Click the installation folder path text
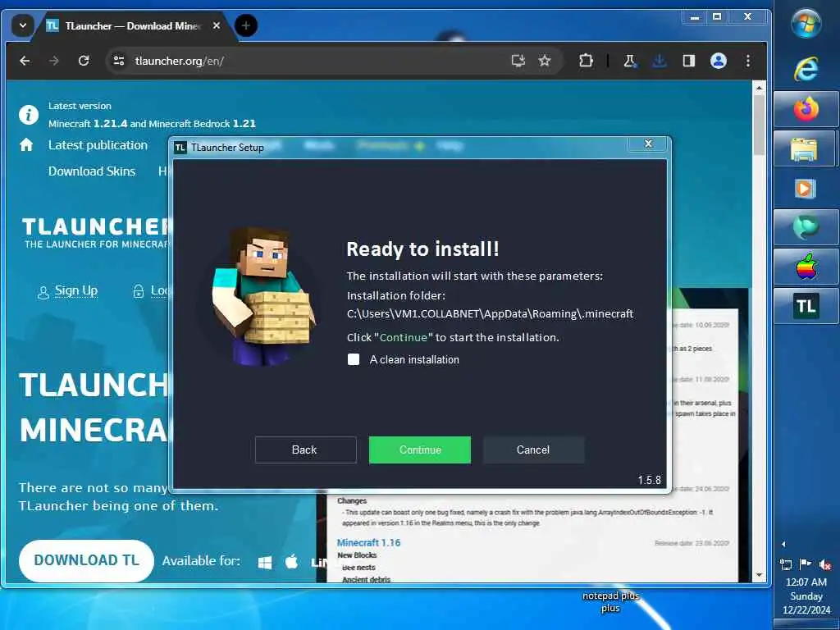 tap(491, 314)
